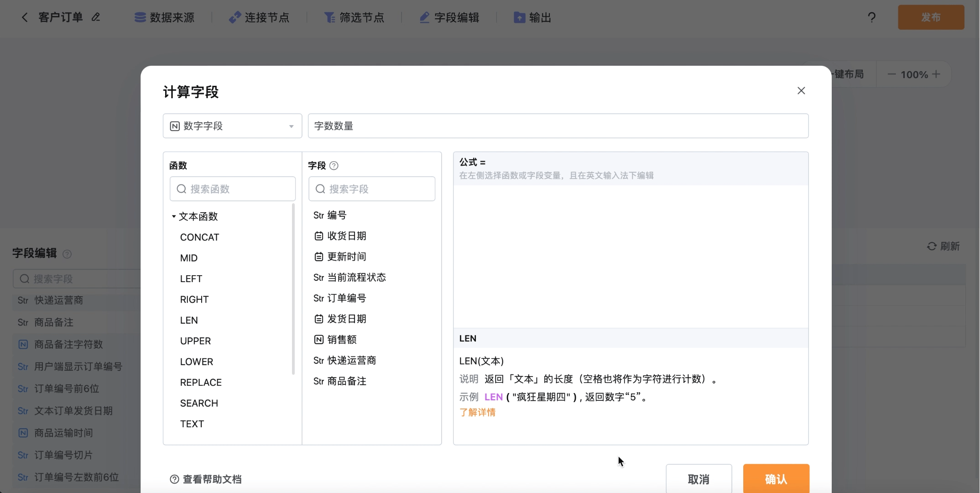Click the calendar icon of 更新时间 field
Image resolution: width=980 pixels, height=493 pixels.
pos(319,257)
